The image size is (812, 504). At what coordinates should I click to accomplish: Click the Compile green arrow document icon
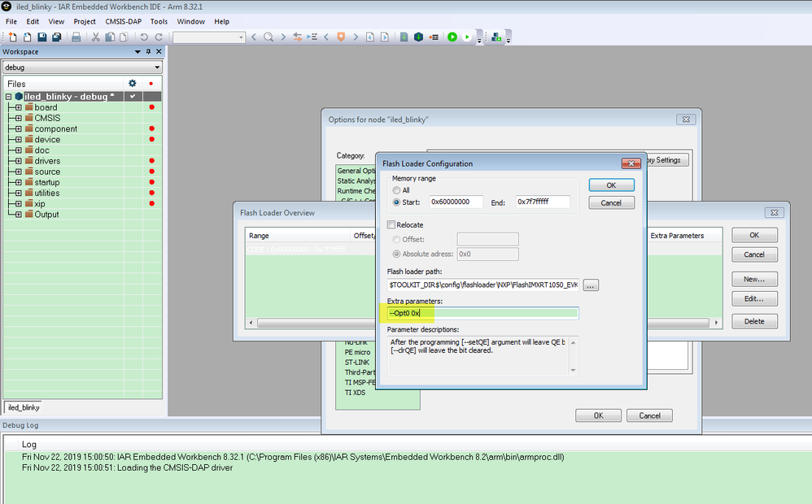[x=404, y=37]
